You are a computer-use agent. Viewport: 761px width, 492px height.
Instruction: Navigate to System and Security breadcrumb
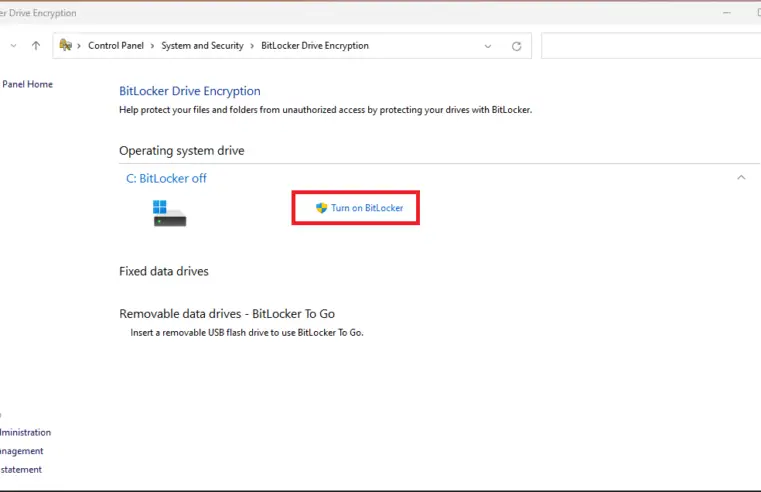(x=203, y=46)
